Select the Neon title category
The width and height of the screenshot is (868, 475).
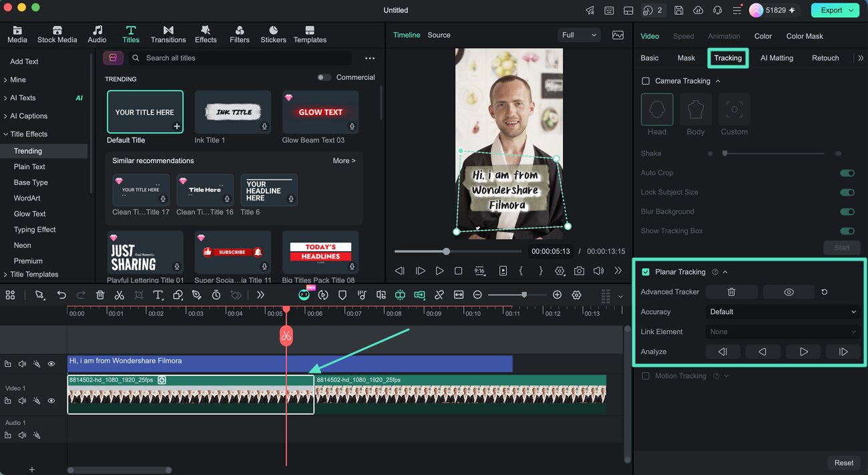23,245
